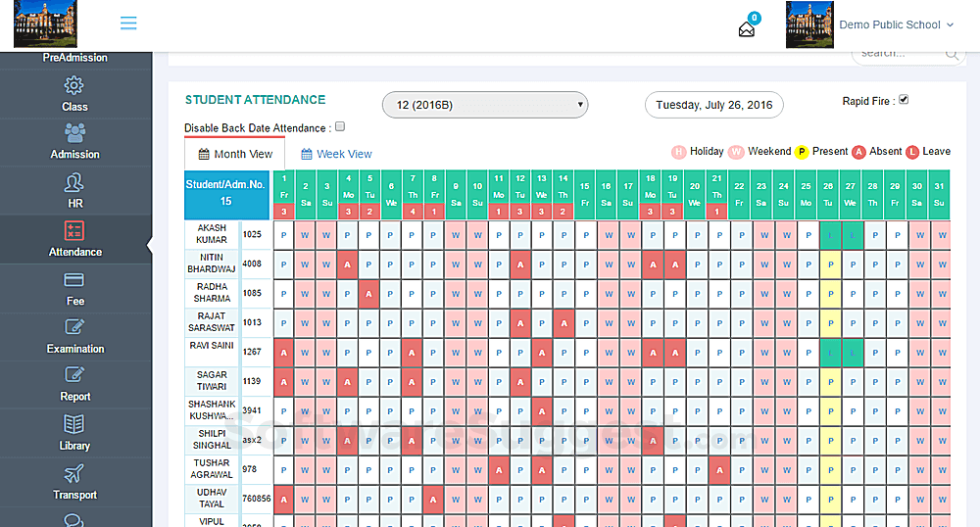Image resolution: width=980 pixels, height=527 pixels.
Task: Toggle Tushar Agrawal's absent cell on day 21
Action: tap(719, 470)
